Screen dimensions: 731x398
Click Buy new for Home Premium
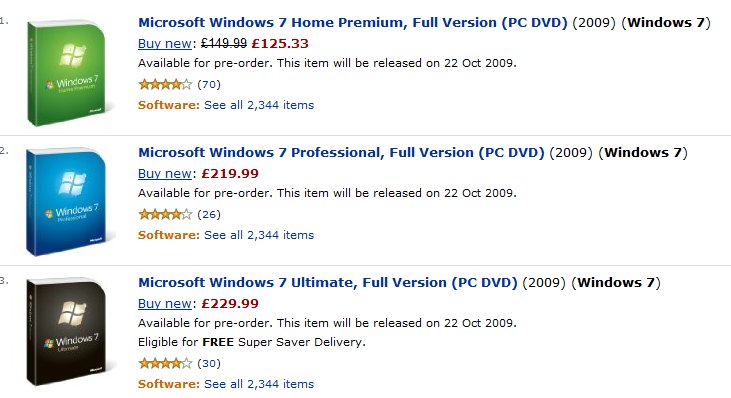tap(165, 44)
